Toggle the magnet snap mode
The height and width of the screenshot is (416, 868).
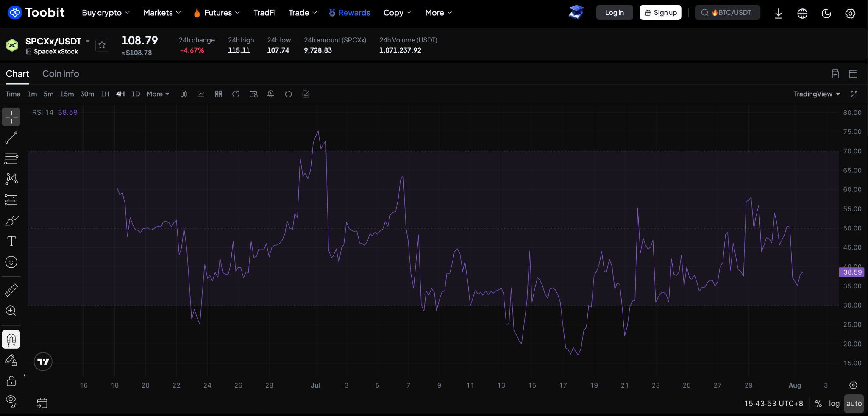pos(11,339)
